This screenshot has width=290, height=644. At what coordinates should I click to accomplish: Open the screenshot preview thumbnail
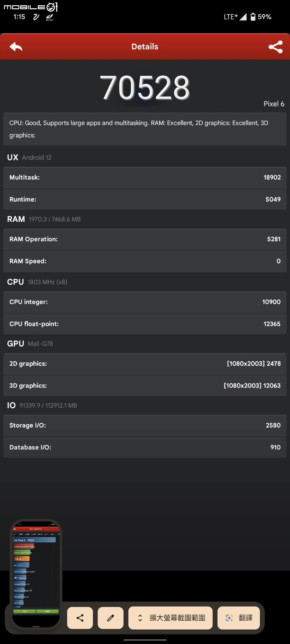[36, 574]
